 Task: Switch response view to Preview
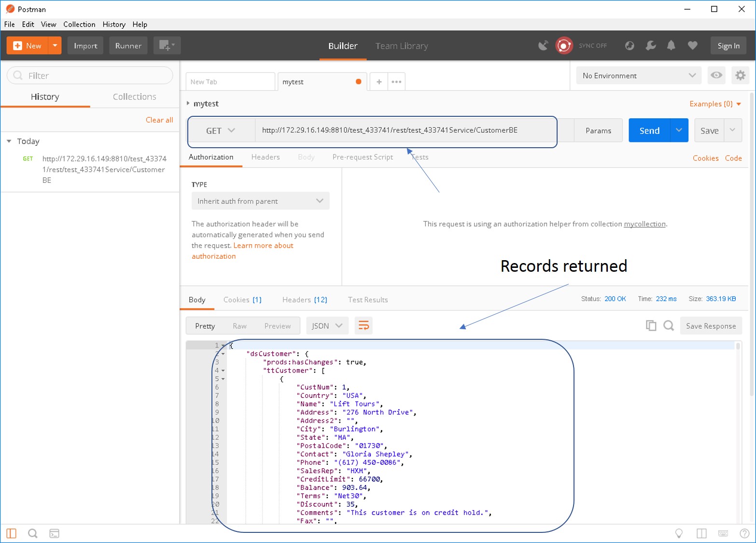click(278, 326)
